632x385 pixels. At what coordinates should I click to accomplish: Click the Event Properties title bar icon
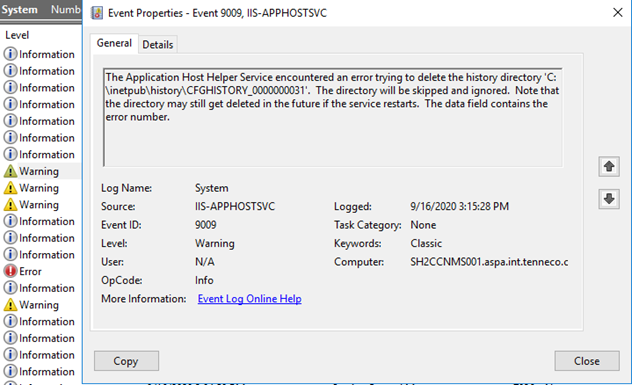click(x=97, y=13)
